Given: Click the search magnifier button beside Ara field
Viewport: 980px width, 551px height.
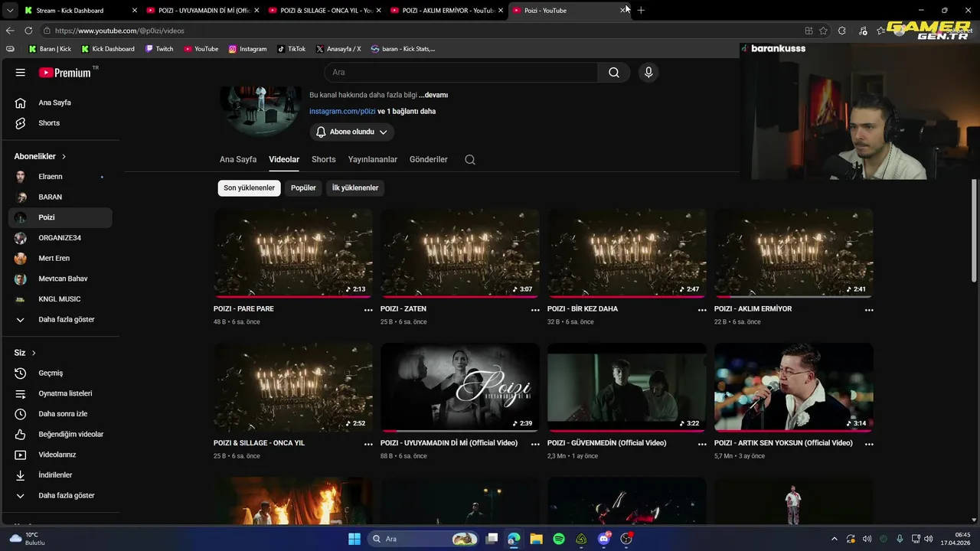Looking at the screenshot, I should [x=614, y=73].
